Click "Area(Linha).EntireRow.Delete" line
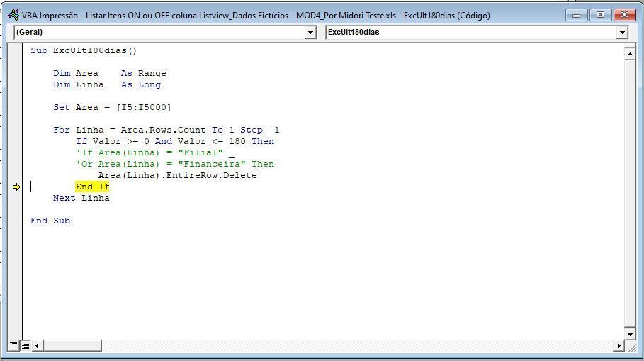 pyautogui.click(x=177, y=176)
